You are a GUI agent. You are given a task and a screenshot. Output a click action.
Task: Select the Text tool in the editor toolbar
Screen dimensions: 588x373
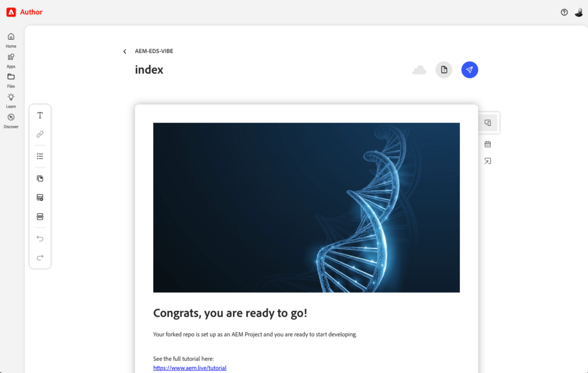[40, 115]
